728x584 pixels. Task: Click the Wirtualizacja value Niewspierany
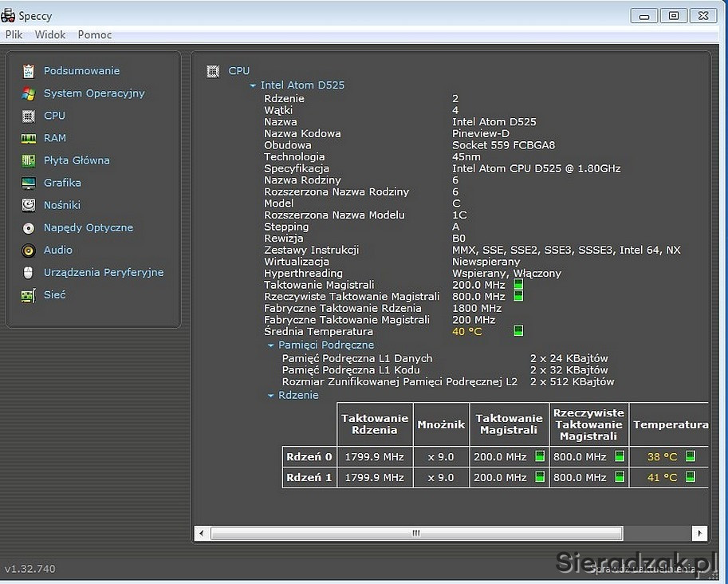[x=486, y=262]
